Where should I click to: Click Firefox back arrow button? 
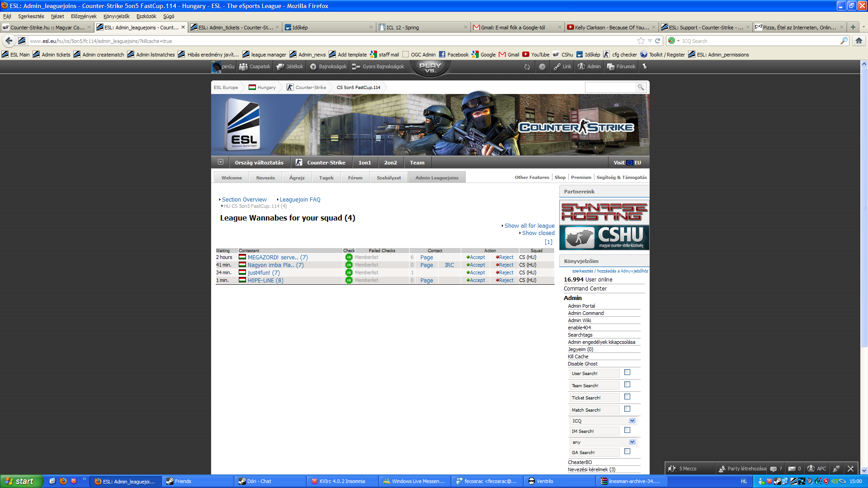9,41
